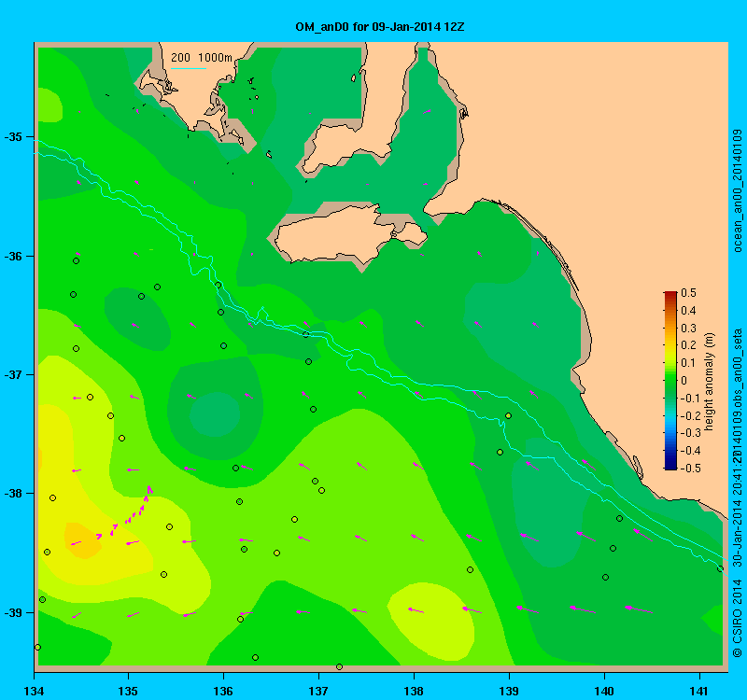Click the height anomaly color scale bar
747x700 pixels.
tap(670, 381)
